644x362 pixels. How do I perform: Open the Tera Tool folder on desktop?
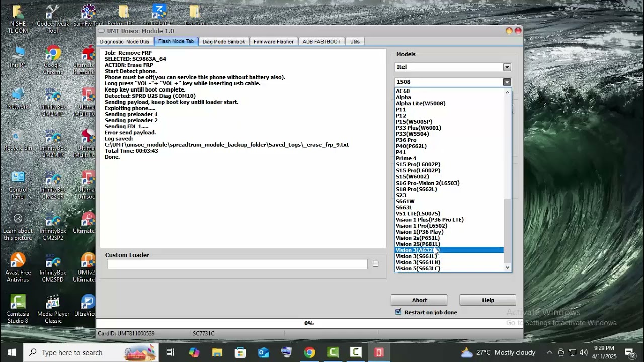[194, 16]
